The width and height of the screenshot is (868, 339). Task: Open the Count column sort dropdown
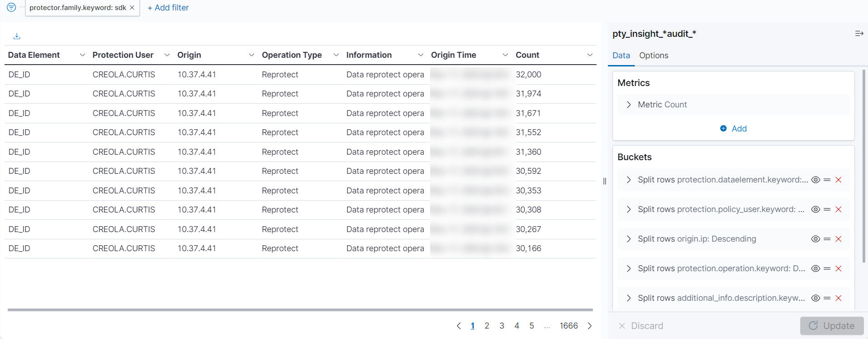[590, 55]
